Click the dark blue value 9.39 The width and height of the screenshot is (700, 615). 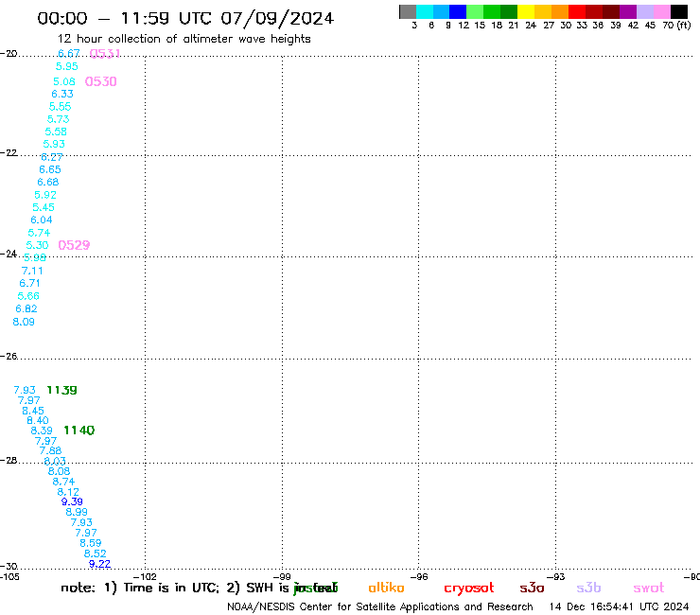tap(72, 501)
